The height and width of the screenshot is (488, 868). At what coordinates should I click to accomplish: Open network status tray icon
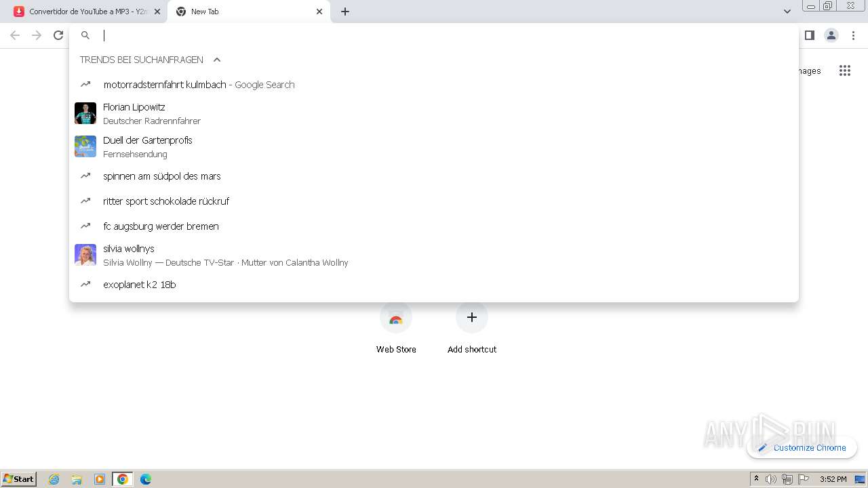point(787,479)
